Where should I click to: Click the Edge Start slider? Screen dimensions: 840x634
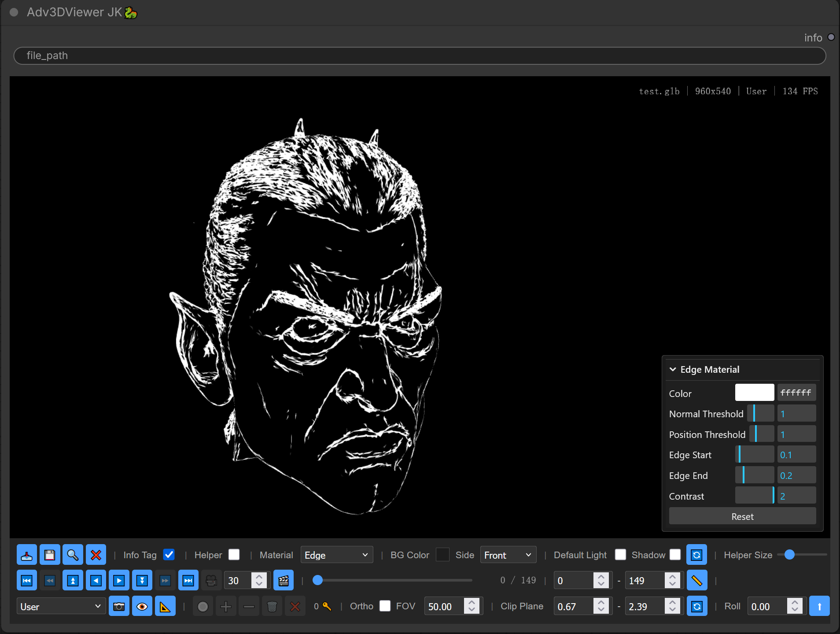(x=755, y=454)
